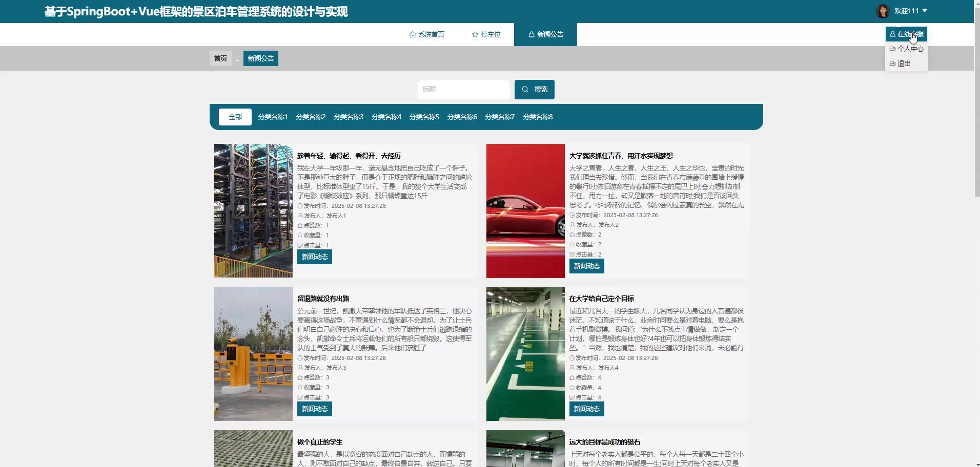Go to 系统首页 navigation tab
Viewport: 980px width, 467px height.
426,35
